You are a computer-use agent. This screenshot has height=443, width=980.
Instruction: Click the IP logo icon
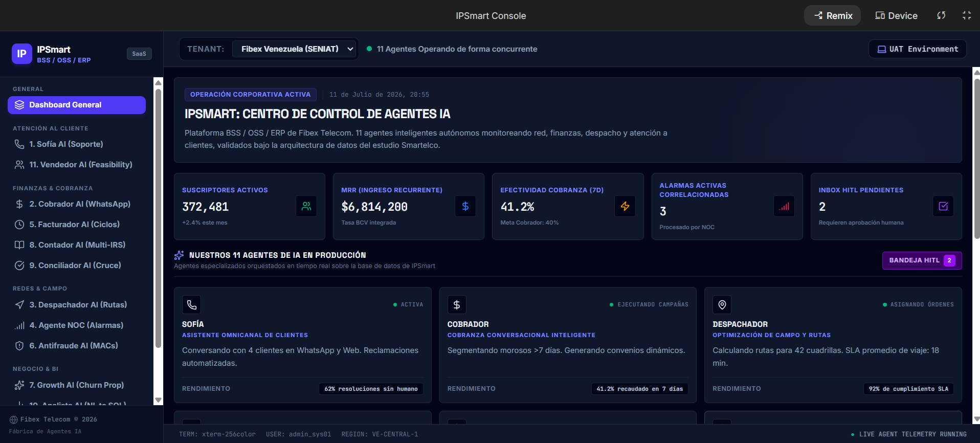[x=22, y=54]
